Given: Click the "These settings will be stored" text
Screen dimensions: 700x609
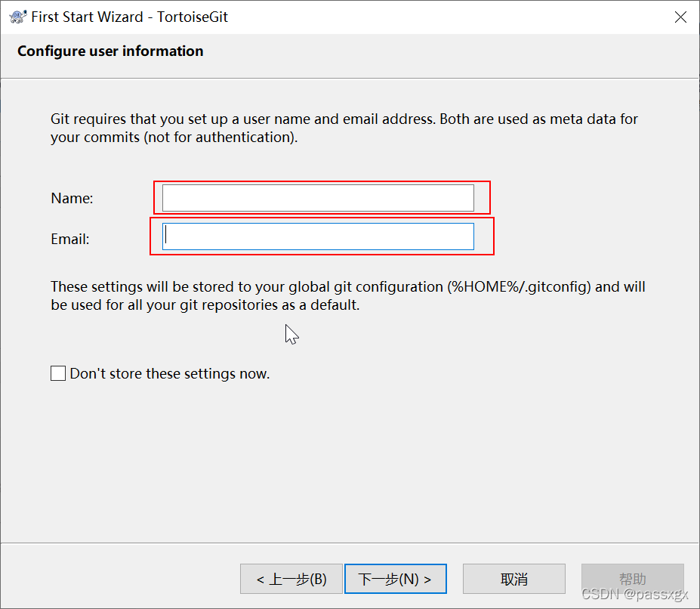Looking at the screenshot, I should pos(348,295).
